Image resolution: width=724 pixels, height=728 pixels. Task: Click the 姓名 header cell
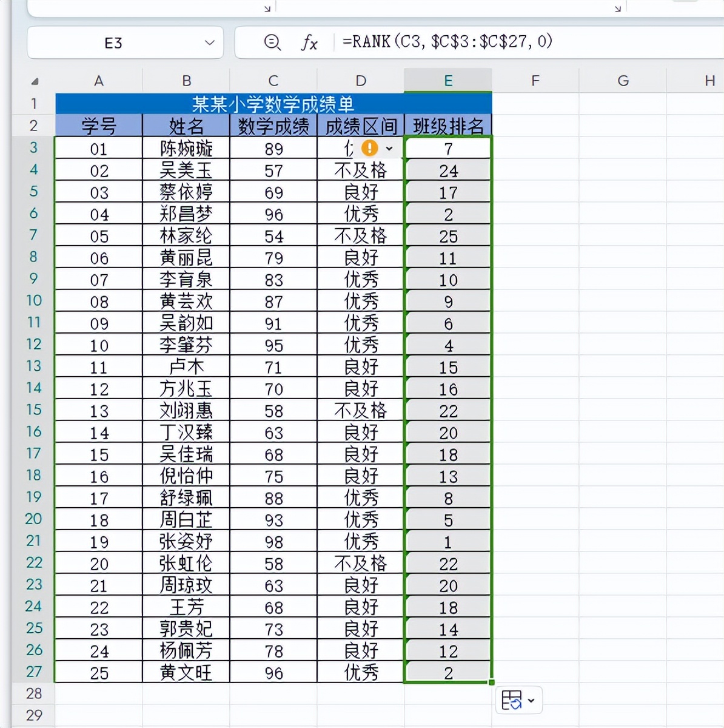click(186, 126)
